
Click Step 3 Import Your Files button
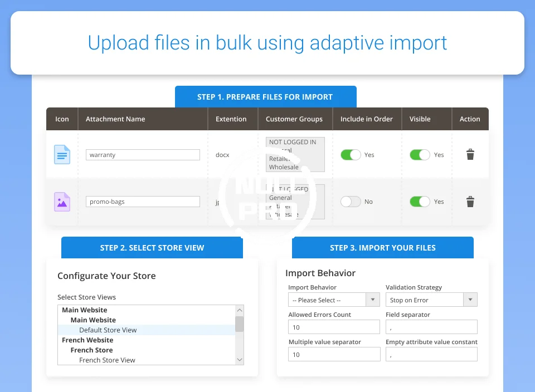(383, 248)
